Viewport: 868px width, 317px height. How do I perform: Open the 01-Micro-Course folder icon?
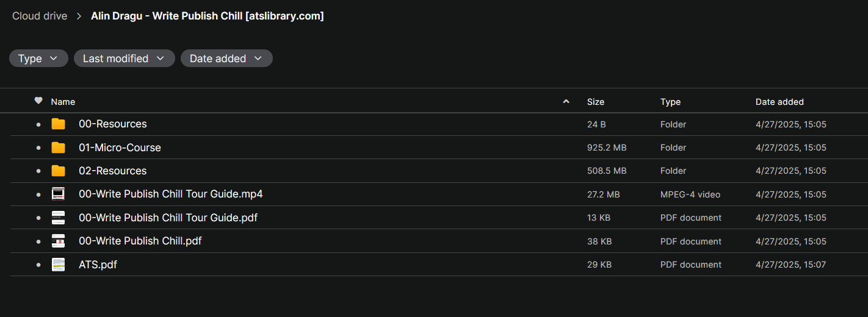click(x=58, y=148)
